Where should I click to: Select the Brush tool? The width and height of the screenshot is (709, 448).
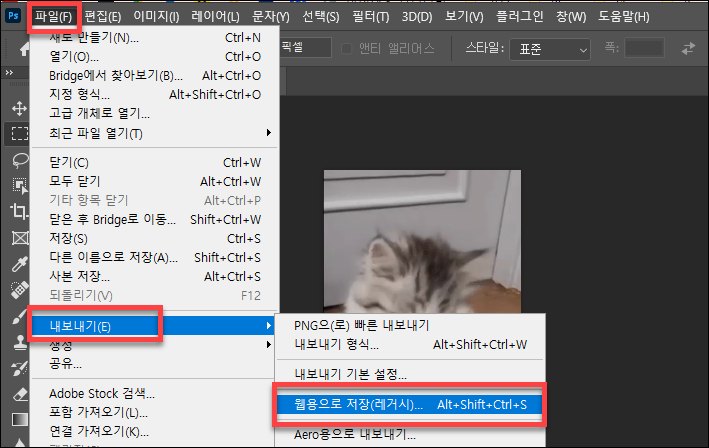19,316
